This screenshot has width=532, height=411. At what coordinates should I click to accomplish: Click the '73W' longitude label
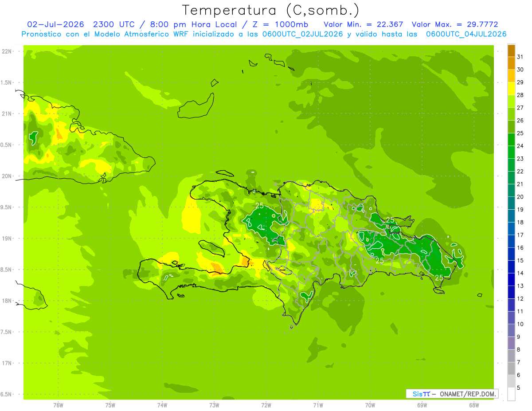tap(214, 405)
